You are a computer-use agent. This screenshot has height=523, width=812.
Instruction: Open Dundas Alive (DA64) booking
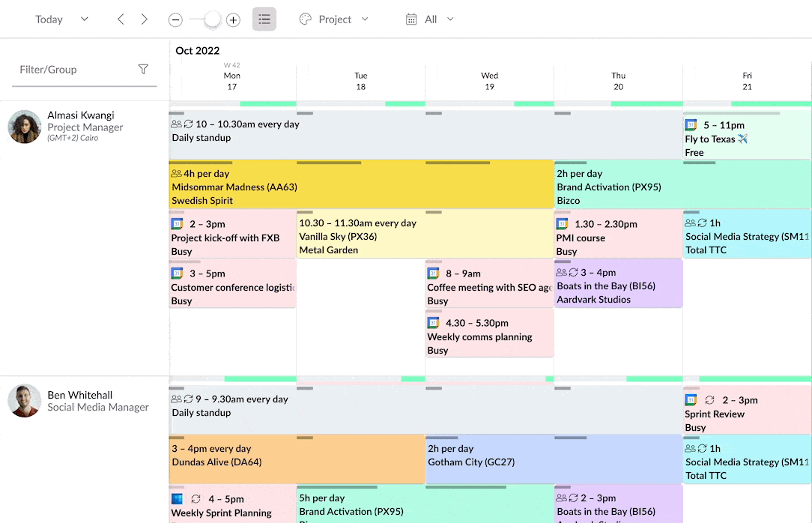click(x=297, y=459)
